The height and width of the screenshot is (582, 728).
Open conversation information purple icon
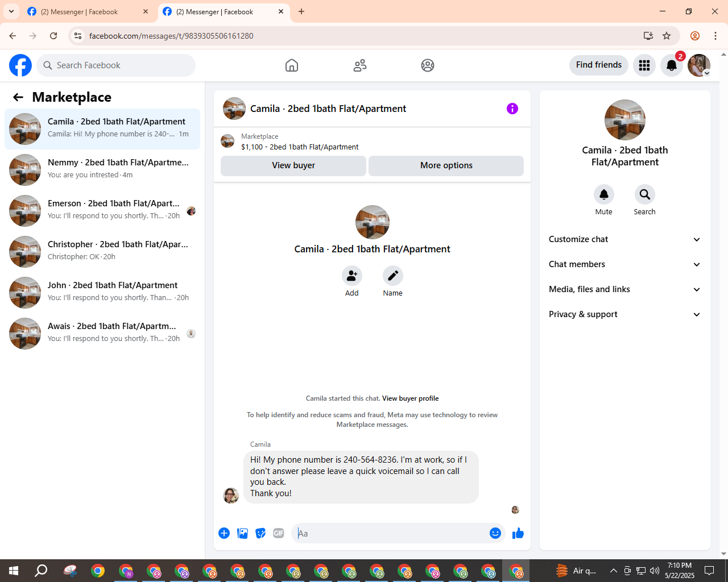(x=512, y=109)
